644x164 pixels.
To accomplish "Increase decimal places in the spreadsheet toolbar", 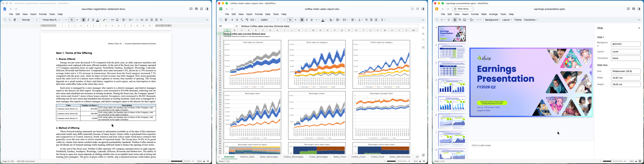I will pyautogui.click(x=247, y=20).
